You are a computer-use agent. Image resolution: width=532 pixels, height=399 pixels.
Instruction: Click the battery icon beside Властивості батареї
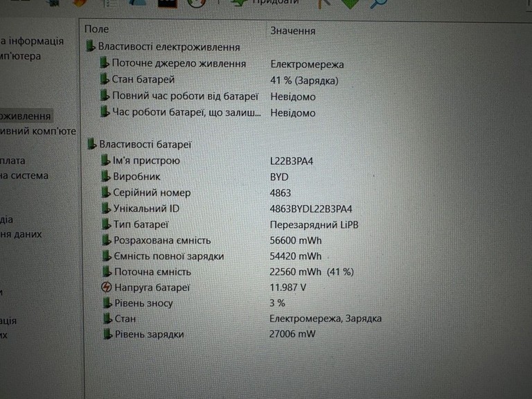coord(91,144)
